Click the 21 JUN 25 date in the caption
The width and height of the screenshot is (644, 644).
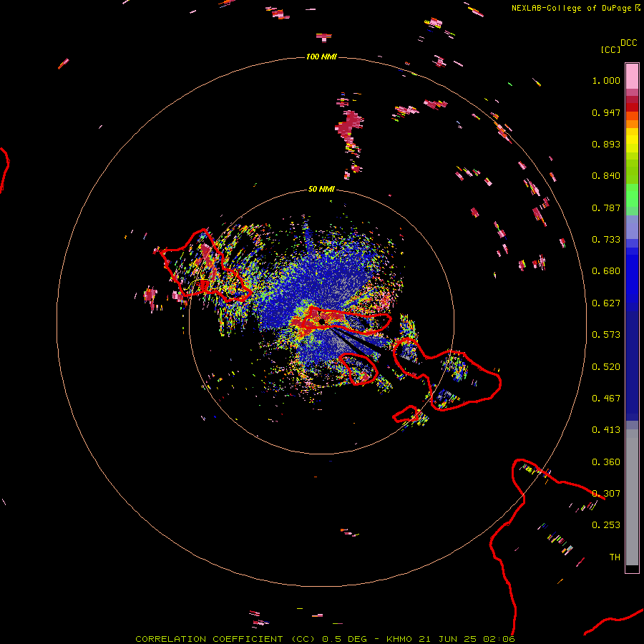447,639
